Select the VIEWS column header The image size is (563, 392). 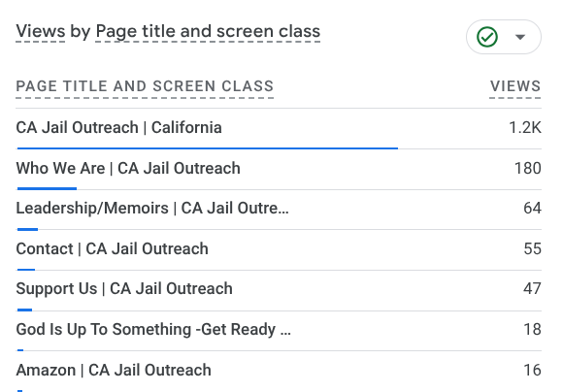click(x=515, y=86)
